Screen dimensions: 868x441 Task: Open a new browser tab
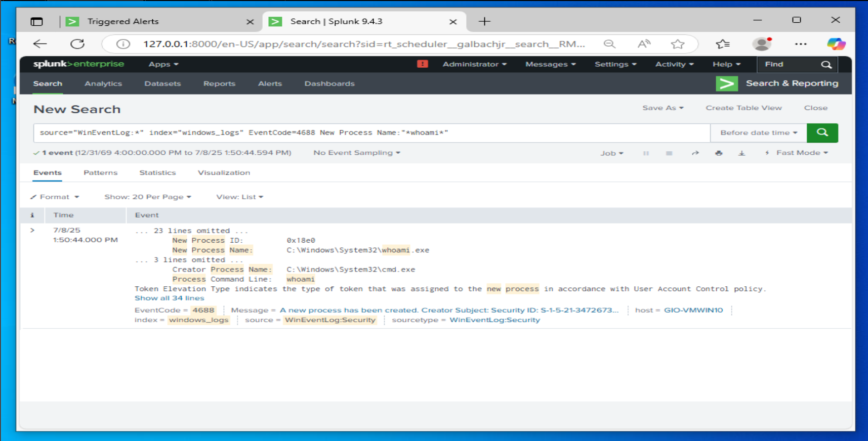(x=484, y=21)
